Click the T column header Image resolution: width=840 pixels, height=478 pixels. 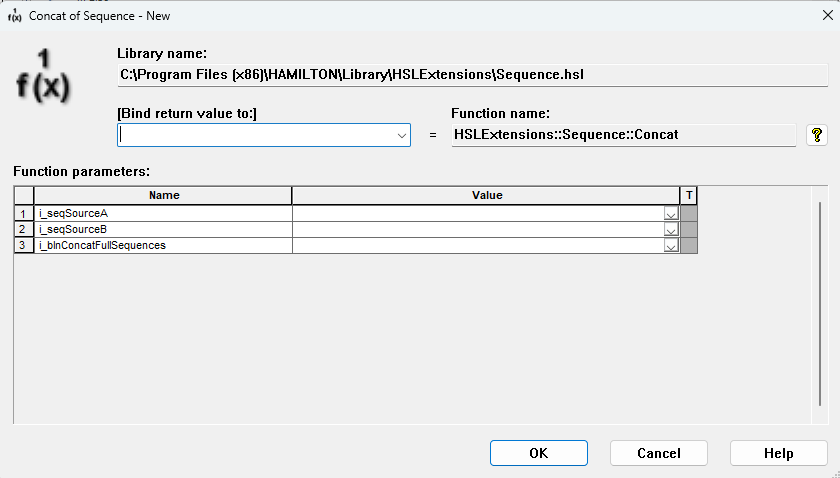689,196
